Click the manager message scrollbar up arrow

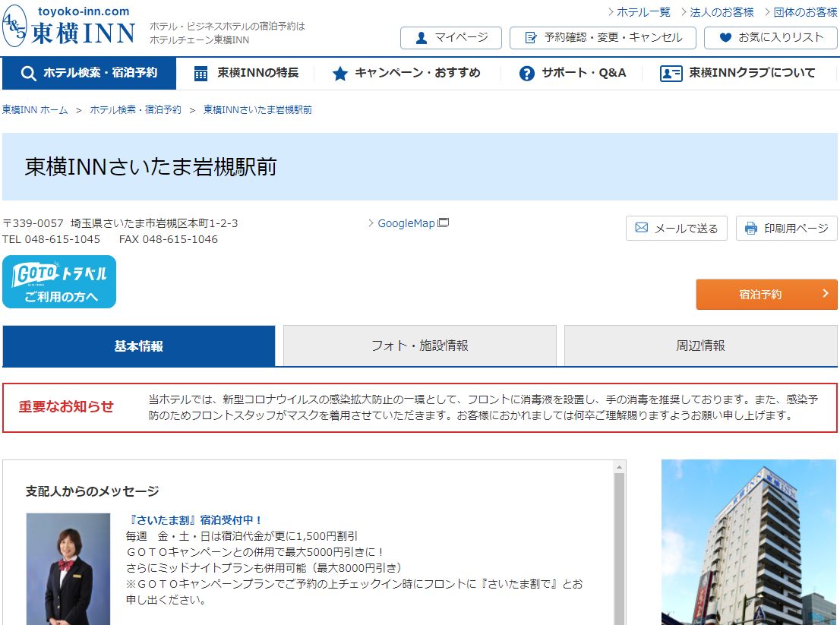619,468
